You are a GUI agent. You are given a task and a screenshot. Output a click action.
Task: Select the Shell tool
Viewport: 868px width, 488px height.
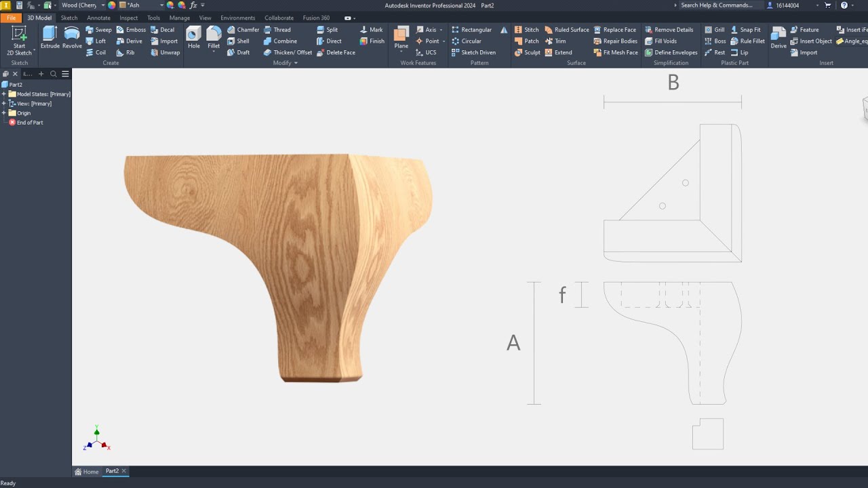click(x=238, y=41)
